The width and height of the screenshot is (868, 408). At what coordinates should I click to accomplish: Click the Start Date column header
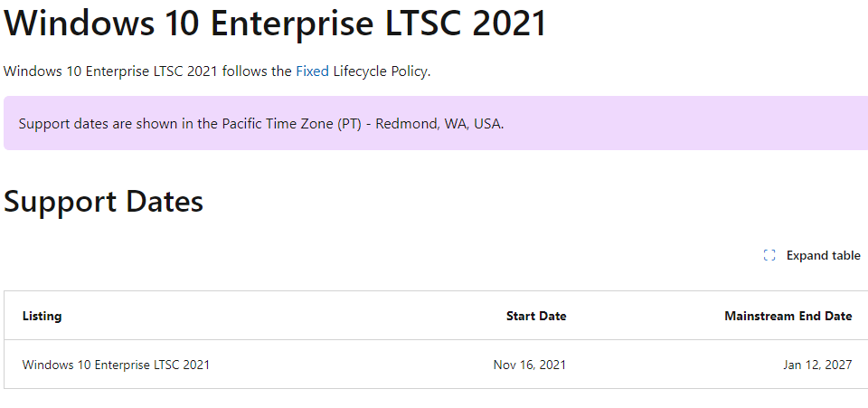[536, 316]
